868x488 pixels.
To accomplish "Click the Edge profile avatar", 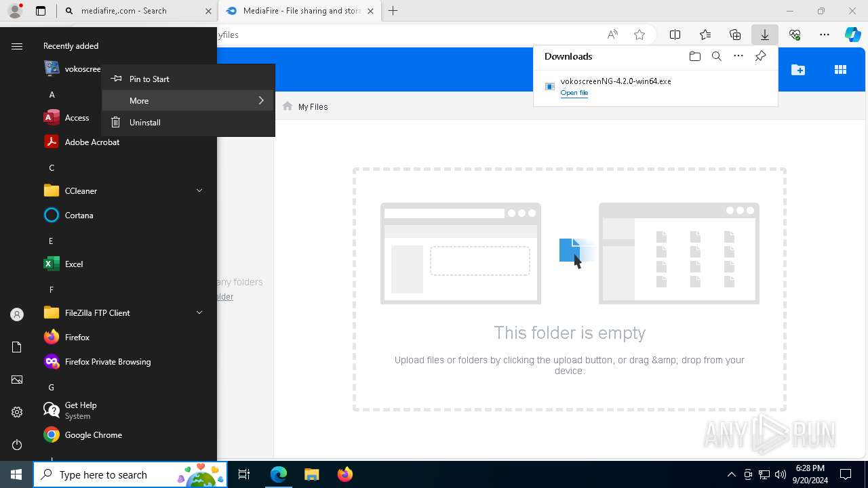I will [x=15, y=11].
